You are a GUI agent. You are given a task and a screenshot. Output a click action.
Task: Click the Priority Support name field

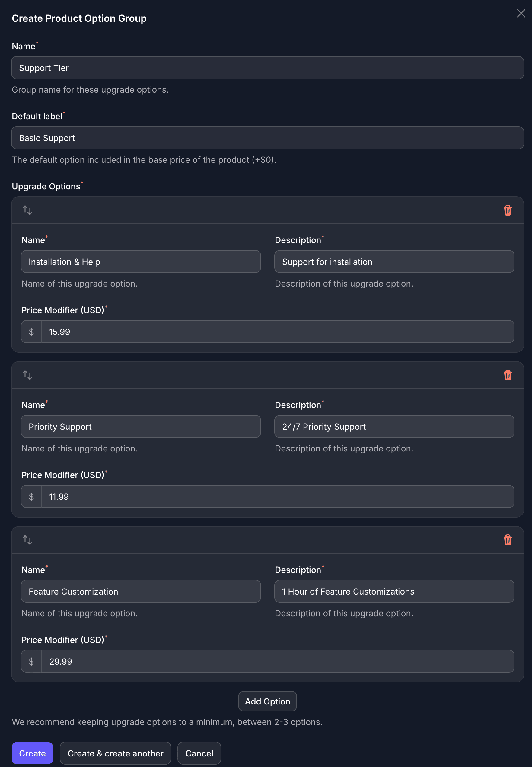(140, 426)
